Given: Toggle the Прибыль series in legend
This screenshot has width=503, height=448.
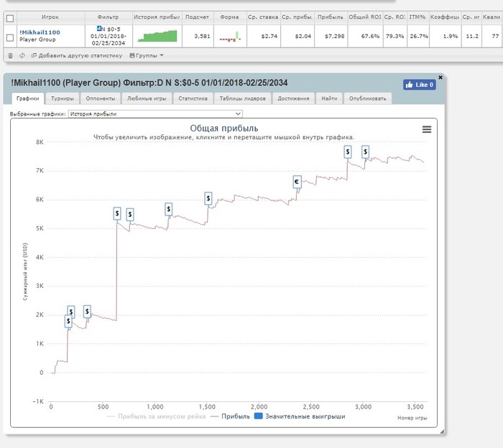Looking at the screenshot, I should point(230,416).
